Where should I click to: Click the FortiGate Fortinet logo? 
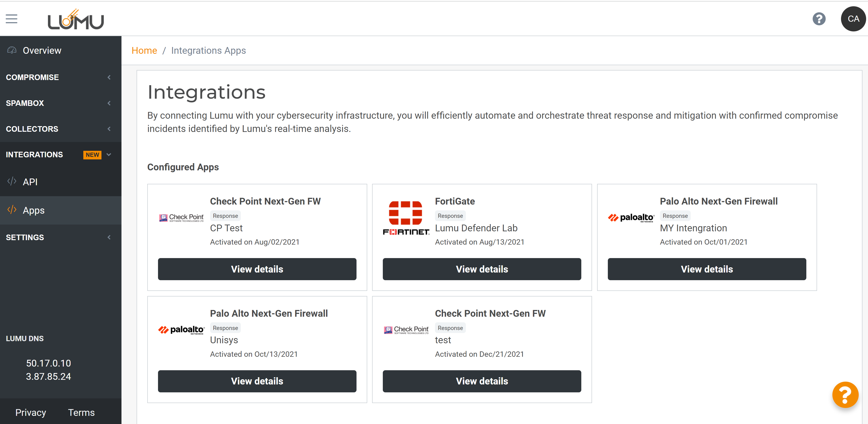point(406,218)
